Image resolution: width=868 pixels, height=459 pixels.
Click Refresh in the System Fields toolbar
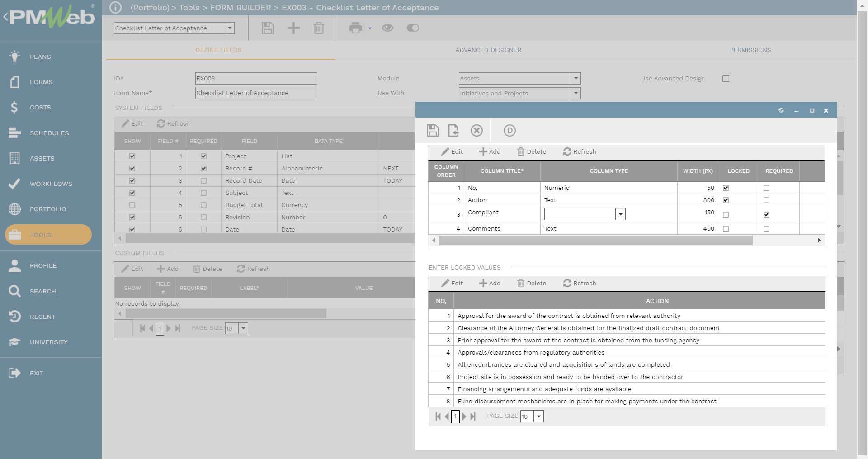[173, 124]
